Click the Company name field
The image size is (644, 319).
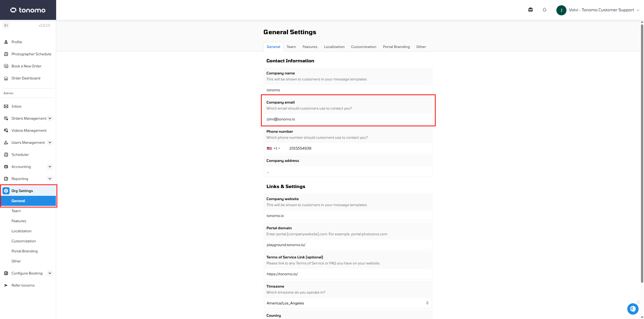(348, 90)
